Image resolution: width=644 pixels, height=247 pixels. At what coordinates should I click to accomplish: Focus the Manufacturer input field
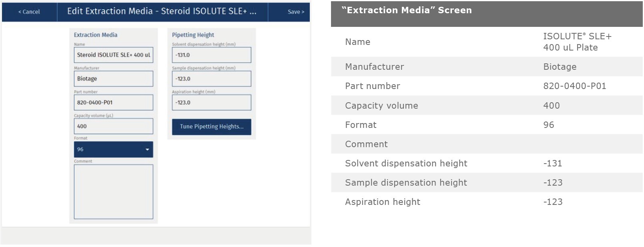113,79
